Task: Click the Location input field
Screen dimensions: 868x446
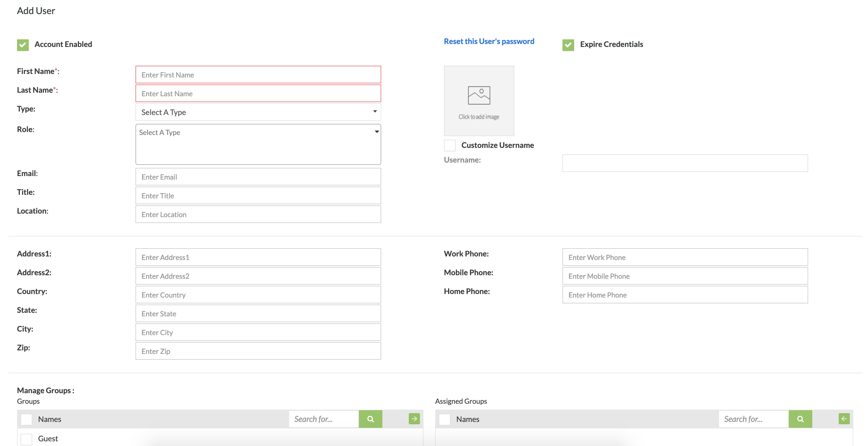Action: pyautogui.click(x=258, y=214)
